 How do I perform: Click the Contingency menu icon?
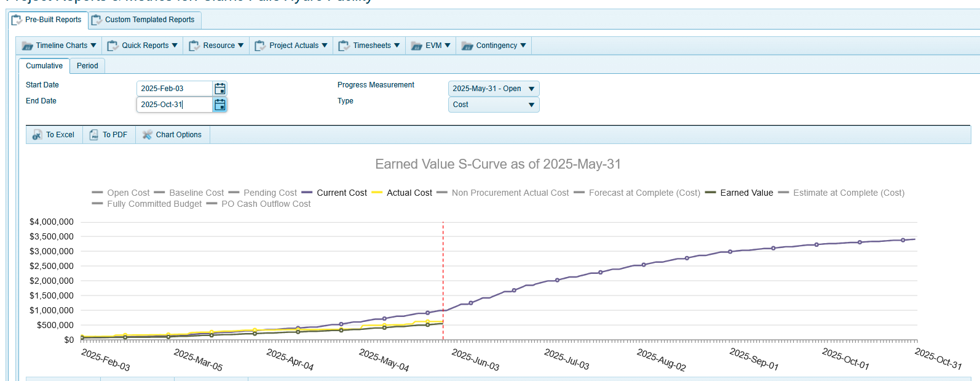tap(467, 46)
